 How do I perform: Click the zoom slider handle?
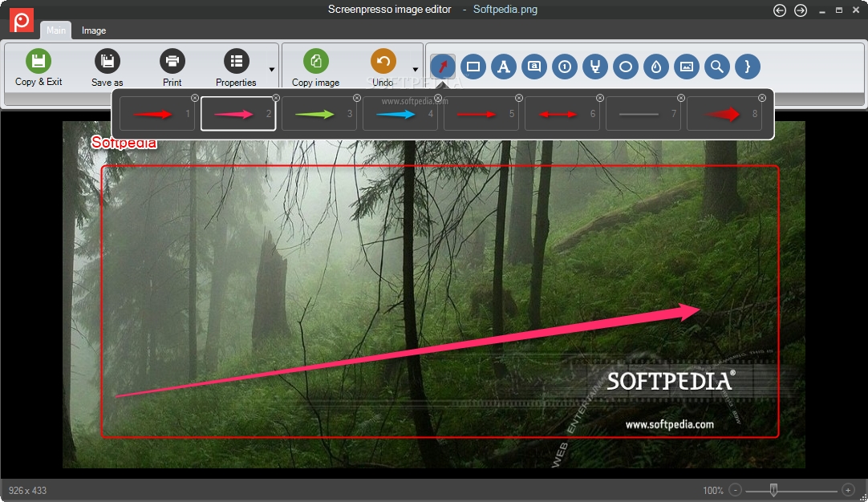(x=773, y=490)
